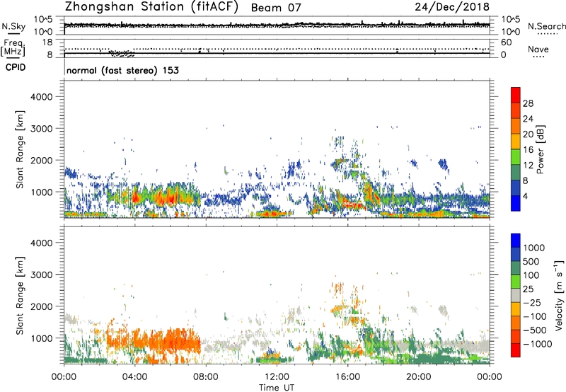Click the '00:00' label ending the time axis
The image size is (566, 392).
(490, 377)
